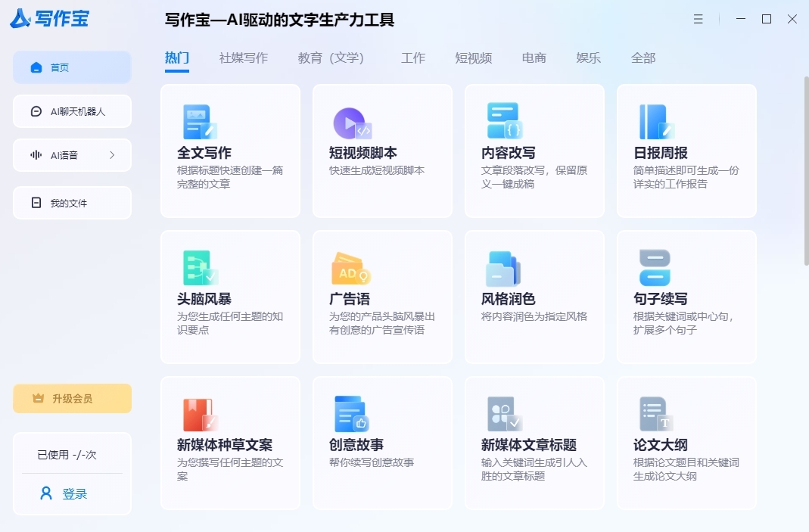Select the 广告语 AD wallet icon
The height and width of the screenshot is (532, 809).
tap(350, 267)
